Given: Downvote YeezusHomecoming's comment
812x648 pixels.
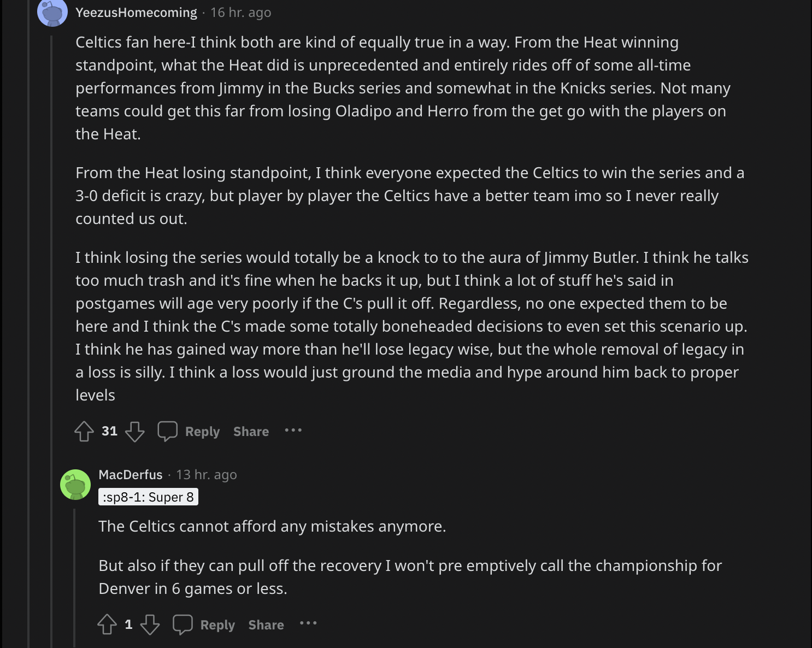Looking at the screenshot, I should 135,431.
